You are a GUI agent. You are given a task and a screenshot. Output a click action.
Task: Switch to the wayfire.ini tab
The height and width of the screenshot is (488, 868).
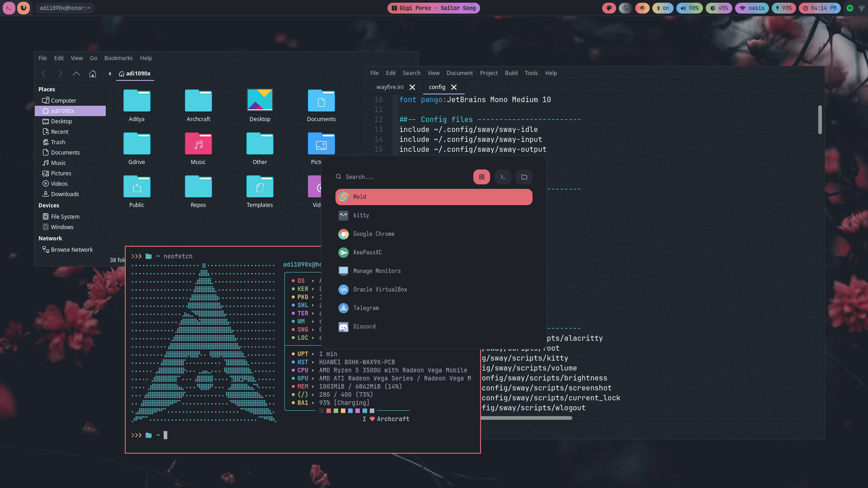point(390,87)
